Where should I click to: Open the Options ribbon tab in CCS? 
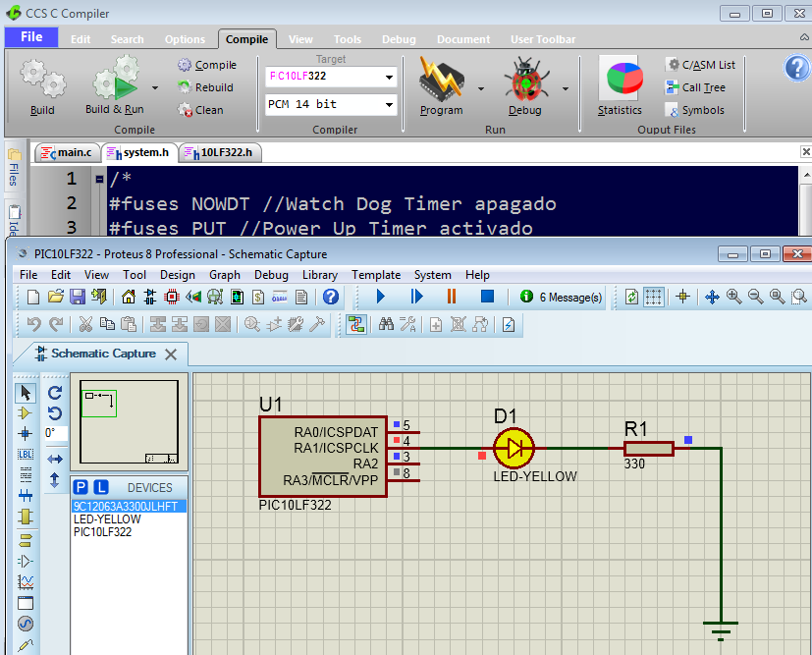[185, 39]
